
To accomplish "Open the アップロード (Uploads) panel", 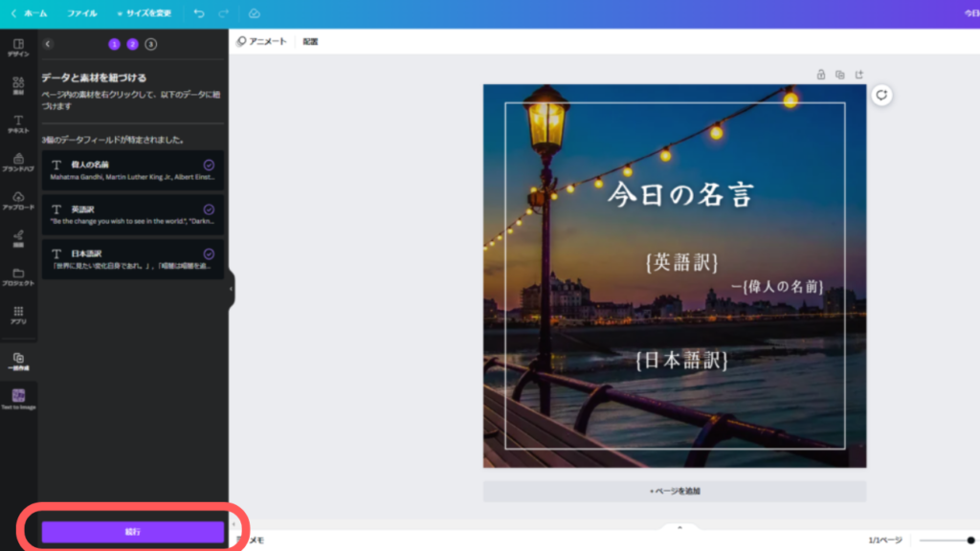I will pyautogui.click(x=18, y=201).
